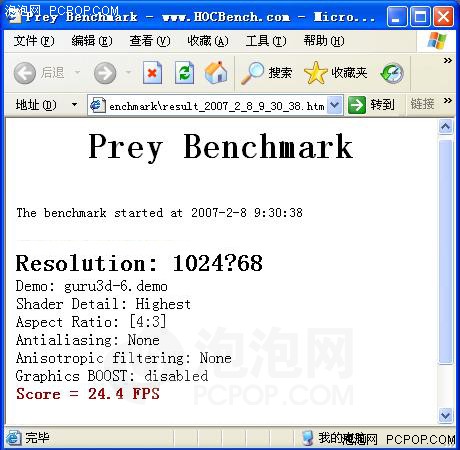The height and width of the screenshot is (450, 460).
Task: Expand the Links bar chevron
Action: tap(447, 100)
